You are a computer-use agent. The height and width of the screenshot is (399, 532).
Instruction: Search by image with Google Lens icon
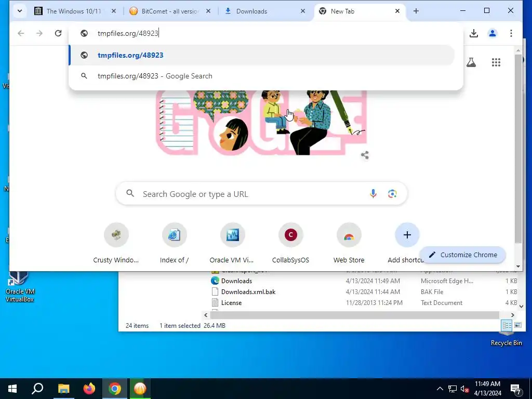point(392,194)
